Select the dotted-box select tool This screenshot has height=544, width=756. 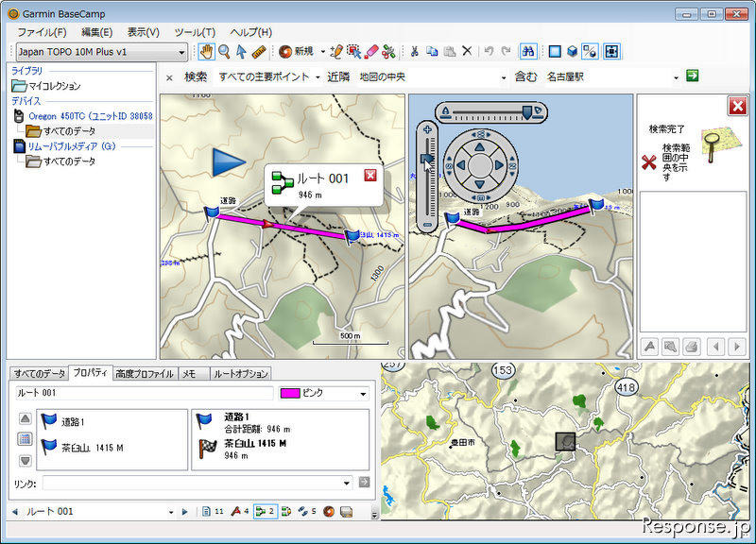(x=353, y=51)
